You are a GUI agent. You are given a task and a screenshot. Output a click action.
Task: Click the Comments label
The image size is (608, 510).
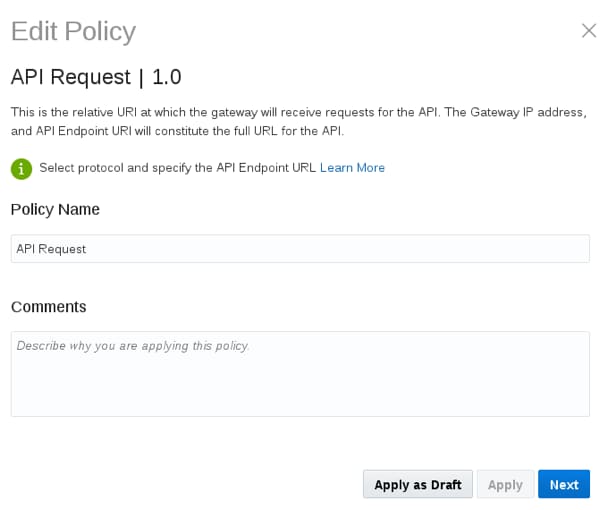click(48, 306)
